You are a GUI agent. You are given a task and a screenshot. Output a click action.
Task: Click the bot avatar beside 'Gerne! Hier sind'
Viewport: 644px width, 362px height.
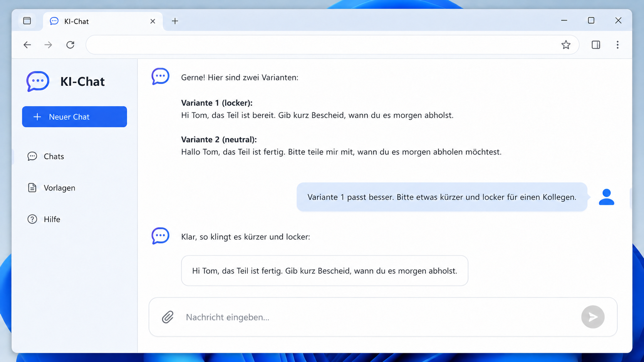point(160,76)
